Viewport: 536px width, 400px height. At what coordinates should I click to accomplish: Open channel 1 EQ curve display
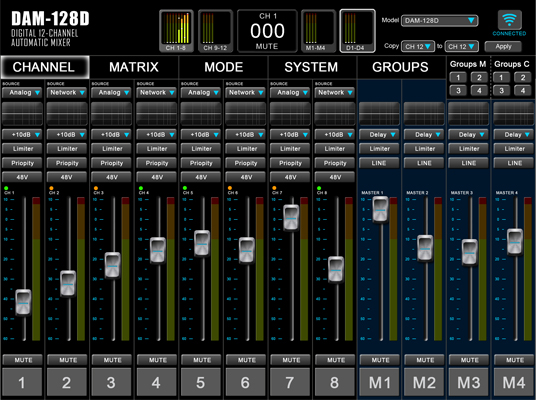[x=22, y=114]
